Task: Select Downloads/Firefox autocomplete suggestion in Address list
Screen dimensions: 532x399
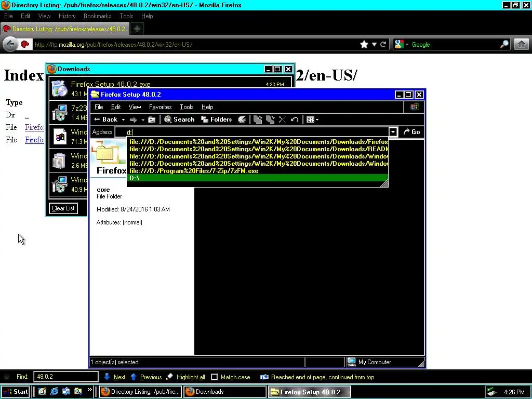Action: tap(258, 142)
